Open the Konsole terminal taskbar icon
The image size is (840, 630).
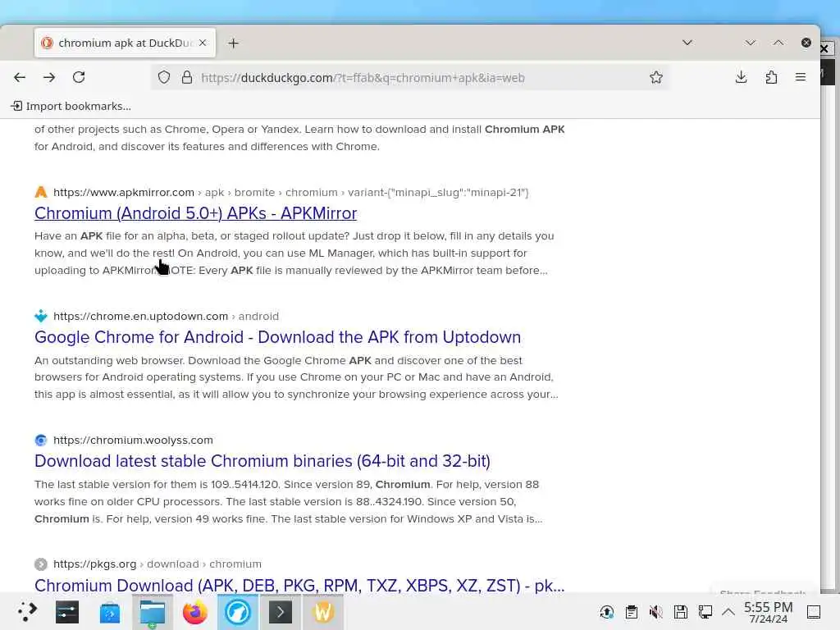pyautogui.click(x=281, y=612)
